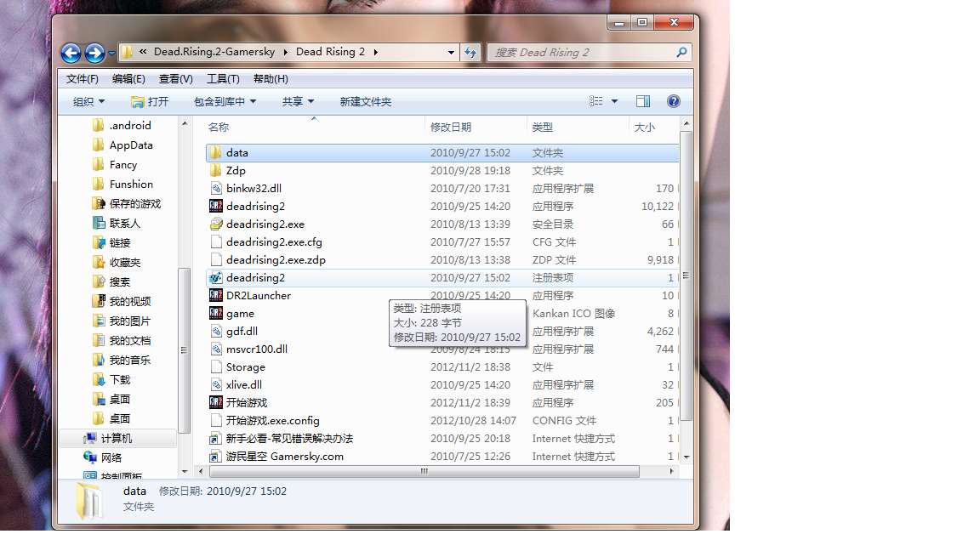
Task: Open the 帮助(H) menu
Action: point(271,79)
